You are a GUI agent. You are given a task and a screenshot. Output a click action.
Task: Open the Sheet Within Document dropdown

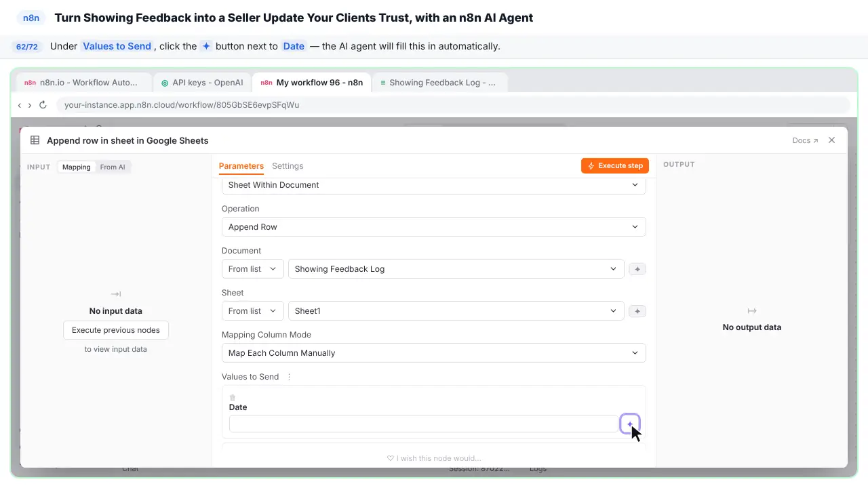click(x=433, y=185)
